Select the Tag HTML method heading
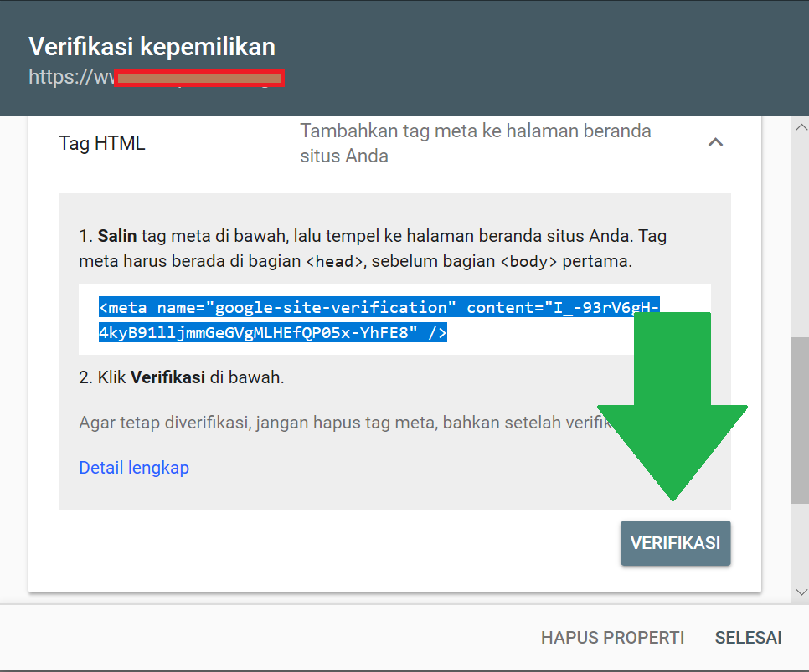This screenshot has width=809, height=672. [x=102, y=143]
